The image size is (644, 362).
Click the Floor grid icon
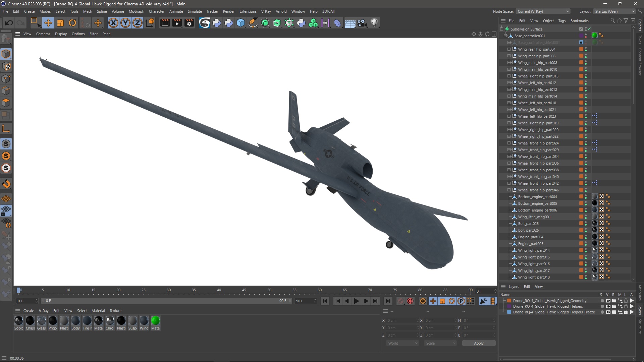click(350, 23)
